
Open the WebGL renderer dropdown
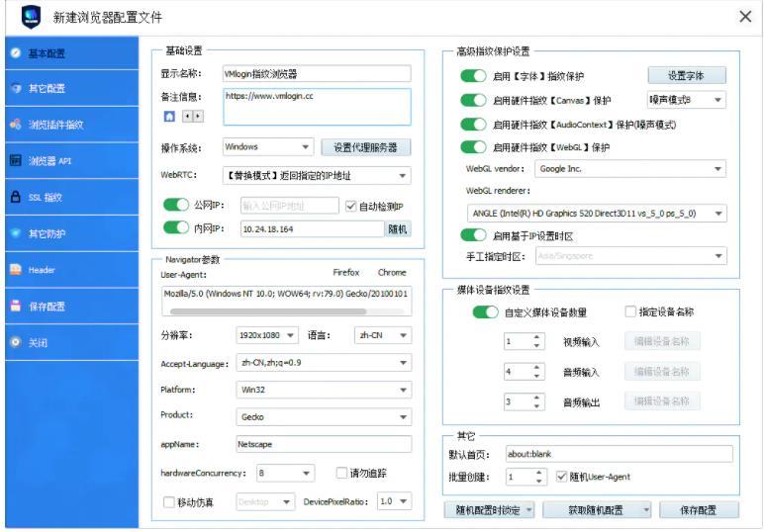point(597,214)
